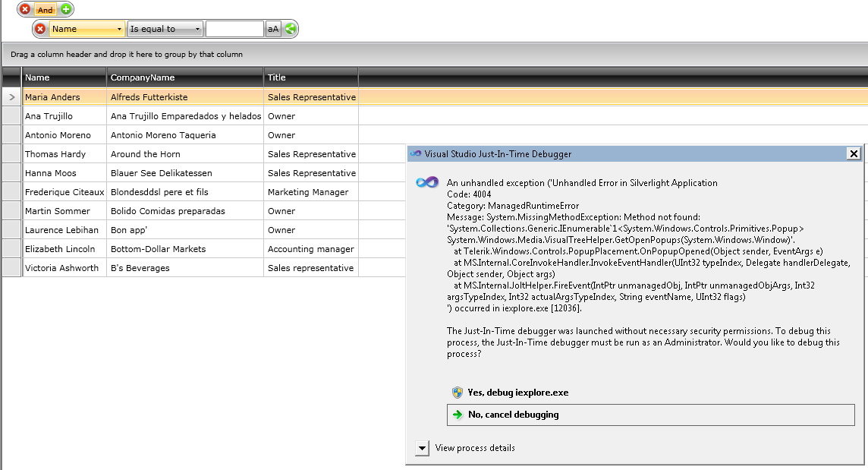The image size is (868, 470).
Task: Select the Ana Trujillo name cell
Action: coord(64,116)
